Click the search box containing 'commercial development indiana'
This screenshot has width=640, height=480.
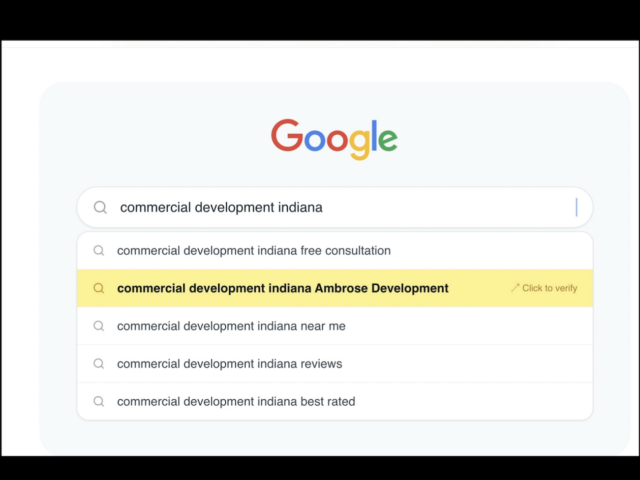[x=335, y=207]
